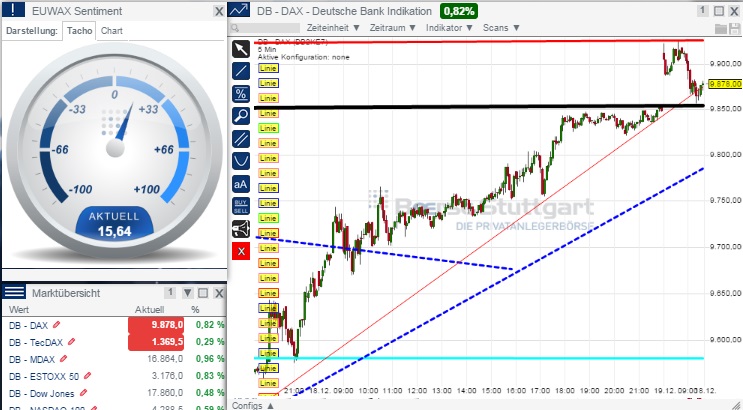743x410 pixels.
Task: Activate the magnifier zoom tool
Action: pos(241,116)
